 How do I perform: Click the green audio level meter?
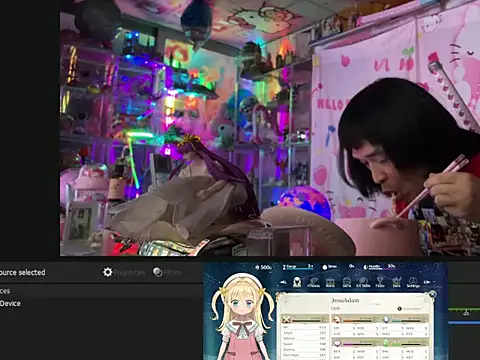pyautogui.click(x=464, y=310)
